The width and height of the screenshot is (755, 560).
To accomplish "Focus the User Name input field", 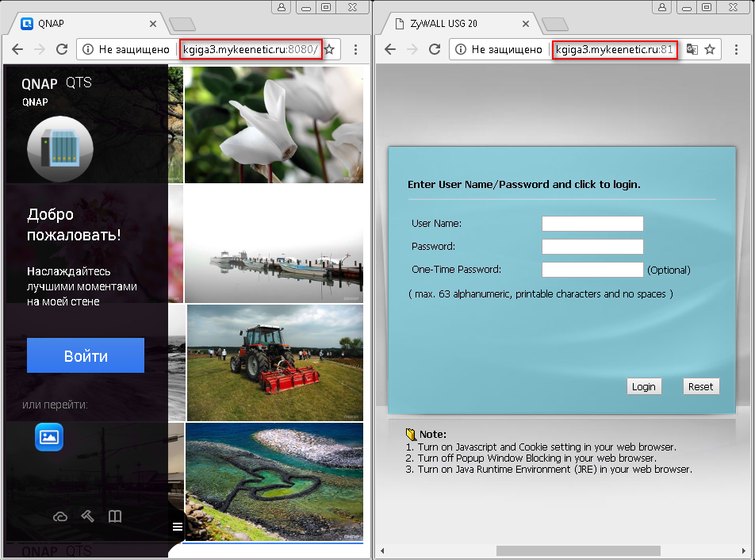I will point(592,224).
